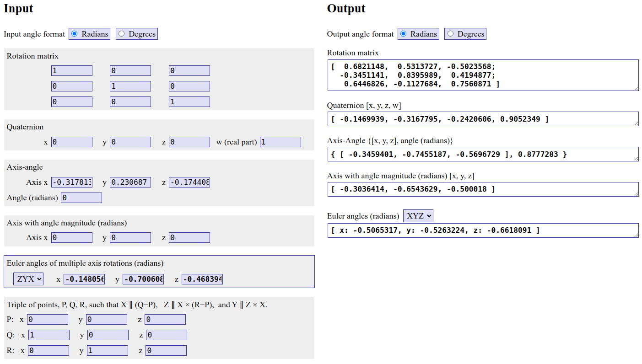This screenshot has width=642, height=364.
Task: Click the output Axis-Angle text area
Action: (483, 154)
